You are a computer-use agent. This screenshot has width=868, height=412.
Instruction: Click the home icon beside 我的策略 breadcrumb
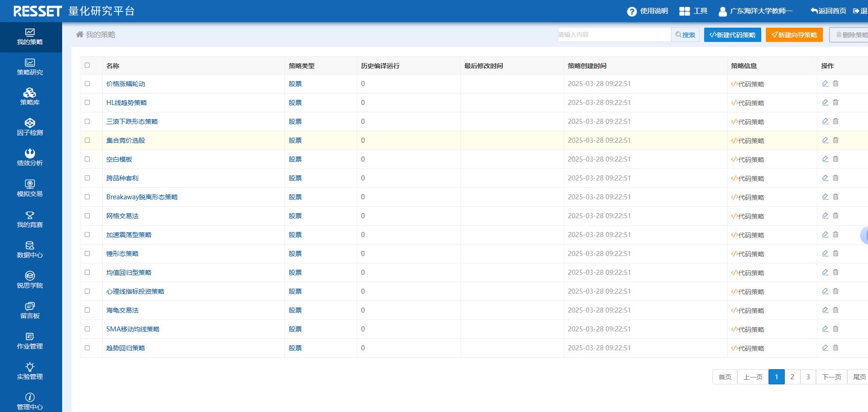pyautogui.click(x=80, y=35)
